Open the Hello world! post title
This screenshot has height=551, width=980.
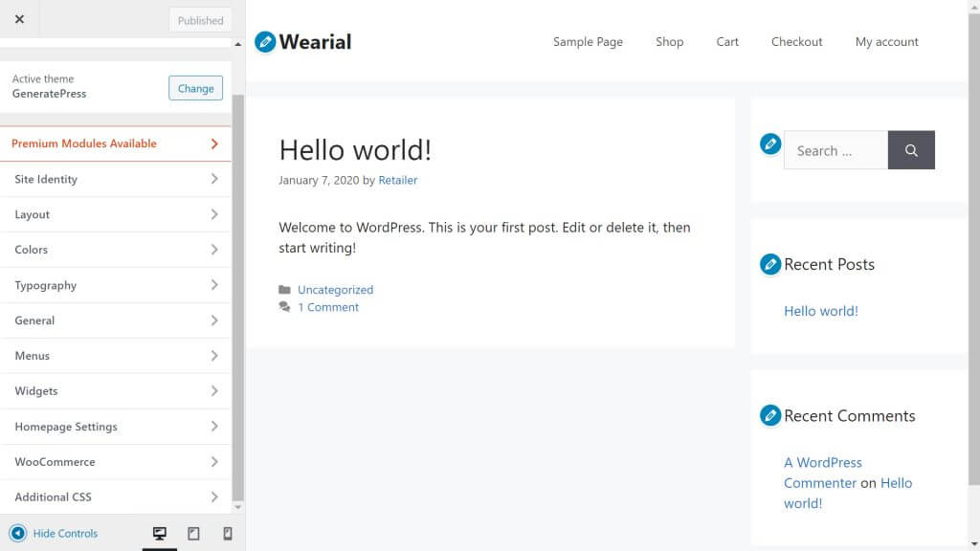click(x=355, y=150)
